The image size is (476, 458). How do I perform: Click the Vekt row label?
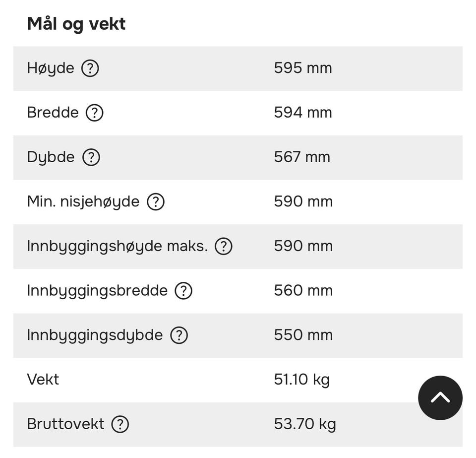[x=43, y=379]
